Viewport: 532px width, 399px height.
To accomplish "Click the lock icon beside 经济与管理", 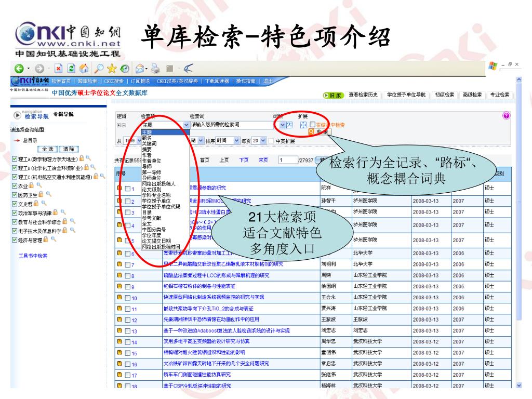I will 46,239.
